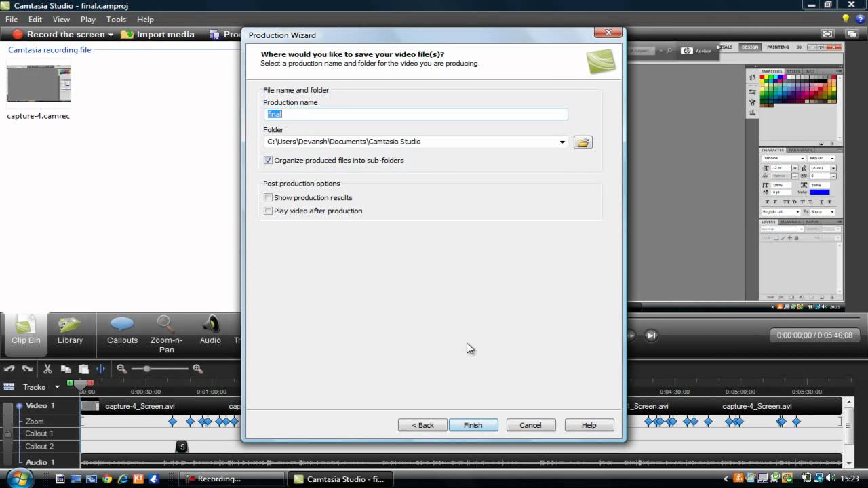Select the first keyframe diamond on the Zoom track
The height and width of the screenshot is (488, 868).
point(172,422)
